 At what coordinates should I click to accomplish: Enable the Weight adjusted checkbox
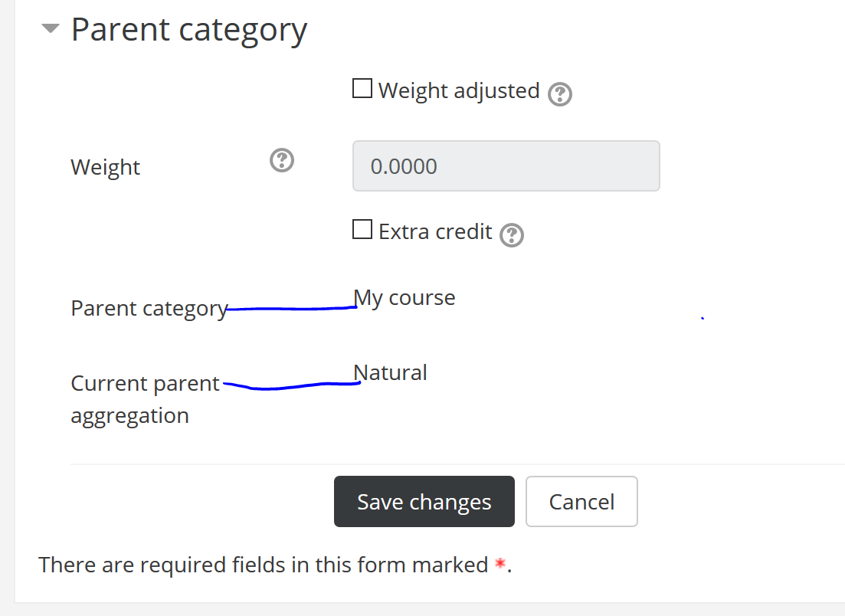[362, 88]
